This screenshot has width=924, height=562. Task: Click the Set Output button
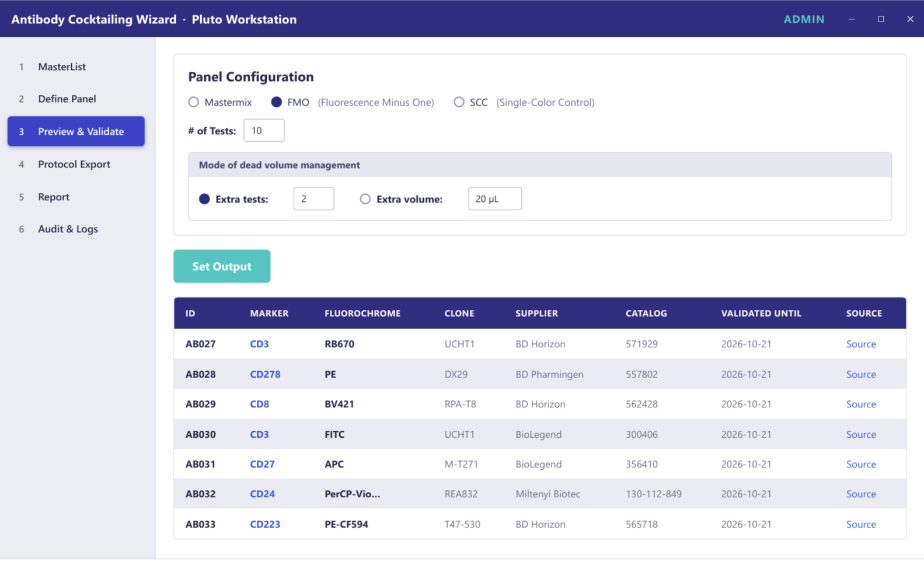pyautogui.click(x=222, y=266)
